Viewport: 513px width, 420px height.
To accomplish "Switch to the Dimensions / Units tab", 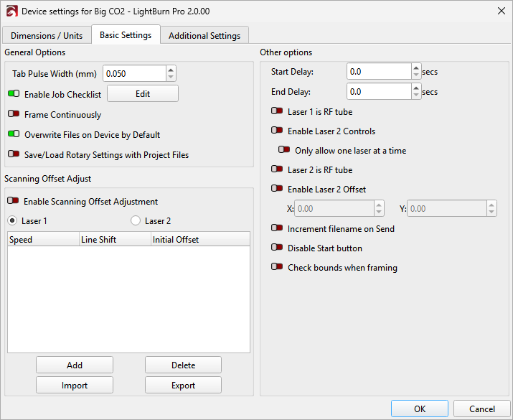I will [47, 35].
